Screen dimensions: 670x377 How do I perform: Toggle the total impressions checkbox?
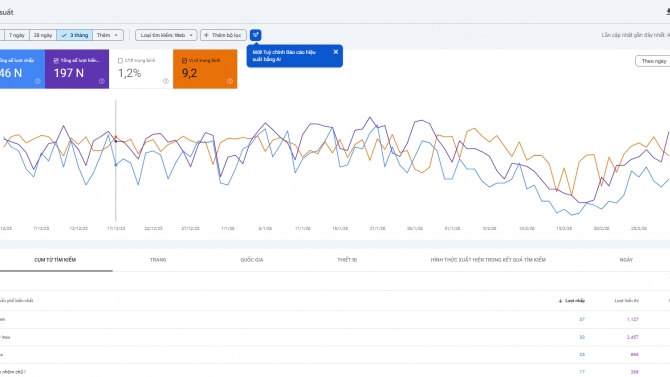(56, 61)
